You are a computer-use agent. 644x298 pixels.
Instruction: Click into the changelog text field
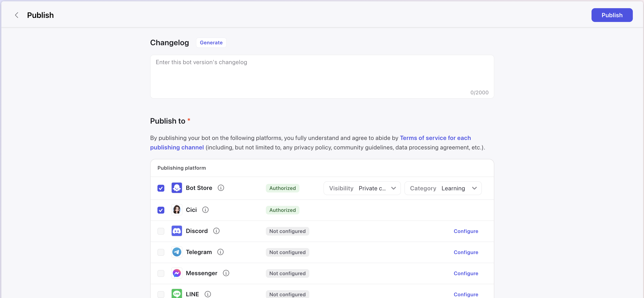point(322,75)
